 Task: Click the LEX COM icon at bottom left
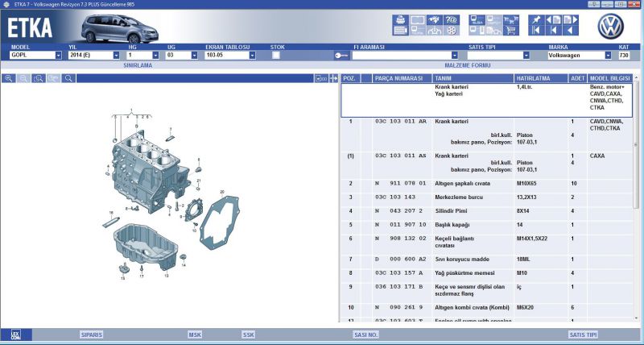pos(15,335)
